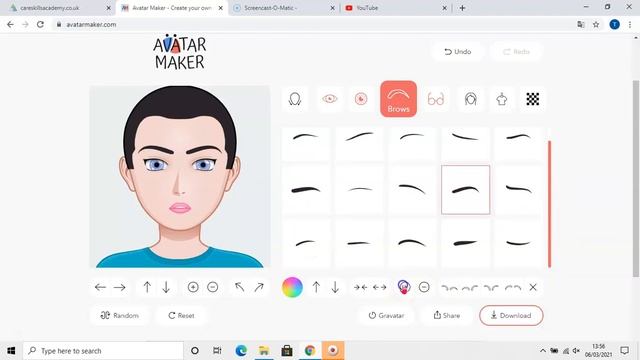Choose fourth brow style in top row
This screenshot has height=360, width=640.
[x=465, y=144]
